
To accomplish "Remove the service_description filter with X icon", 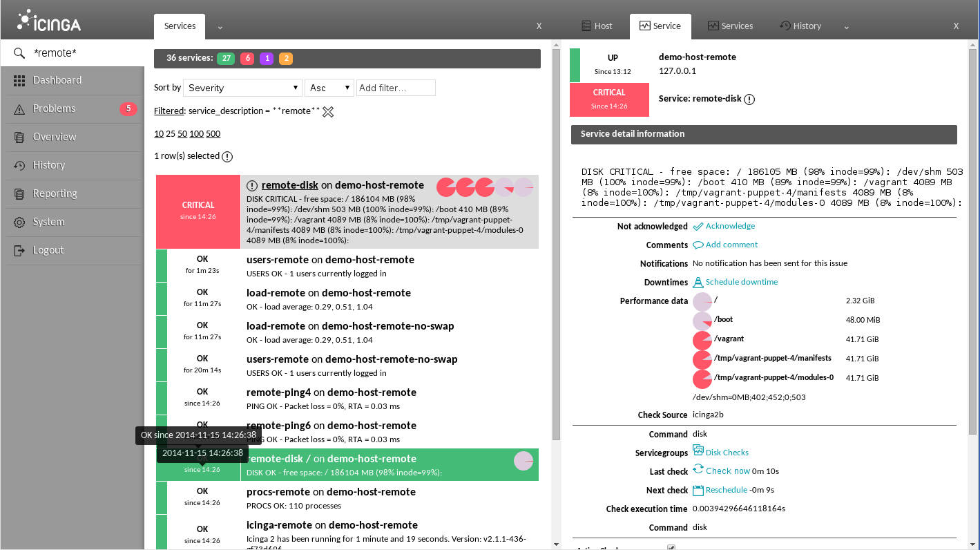I will [328, 111].
